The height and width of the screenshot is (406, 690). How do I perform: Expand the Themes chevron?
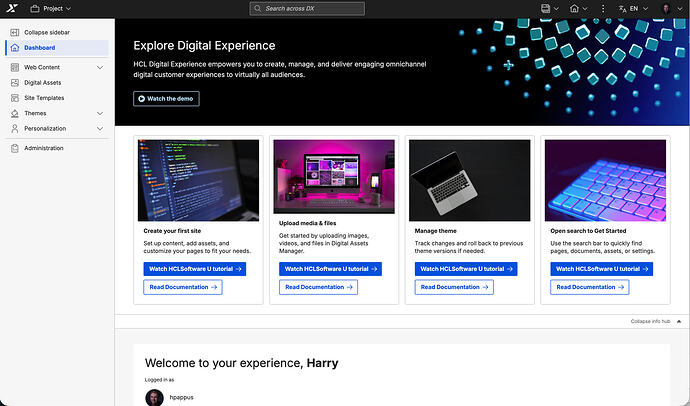[x=100, y=113]
